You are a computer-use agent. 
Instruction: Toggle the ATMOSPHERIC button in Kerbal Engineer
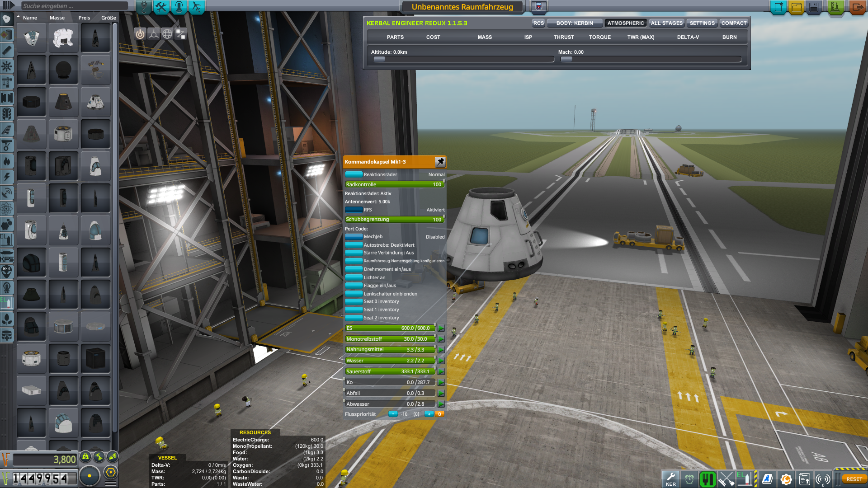point(625,23)
